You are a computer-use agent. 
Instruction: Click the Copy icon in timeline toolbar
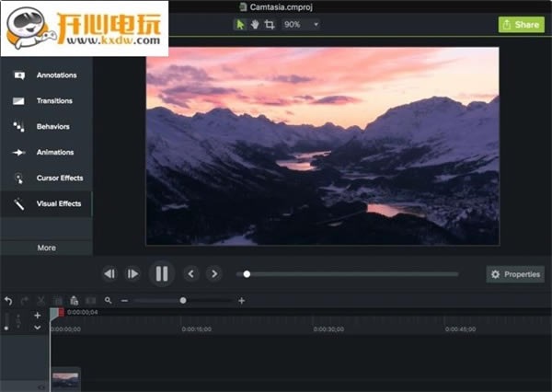pyautogui.click(x=58, y=301)
